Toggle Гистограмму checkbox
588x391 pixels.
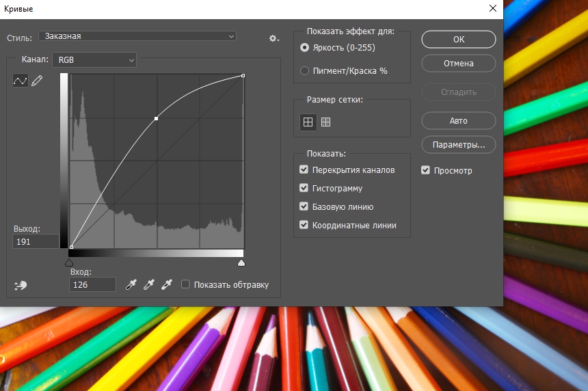pos(304,188)
